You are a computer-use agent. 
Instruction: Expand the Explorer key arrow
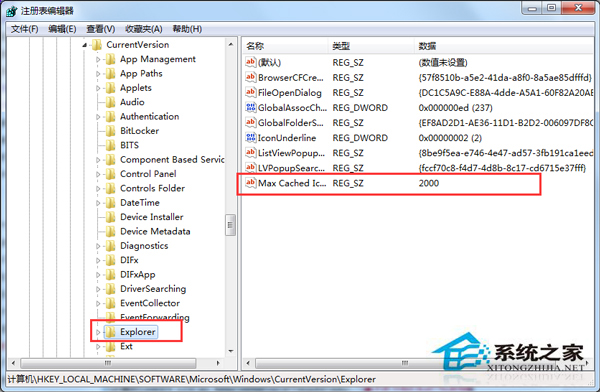coord(98,332)
